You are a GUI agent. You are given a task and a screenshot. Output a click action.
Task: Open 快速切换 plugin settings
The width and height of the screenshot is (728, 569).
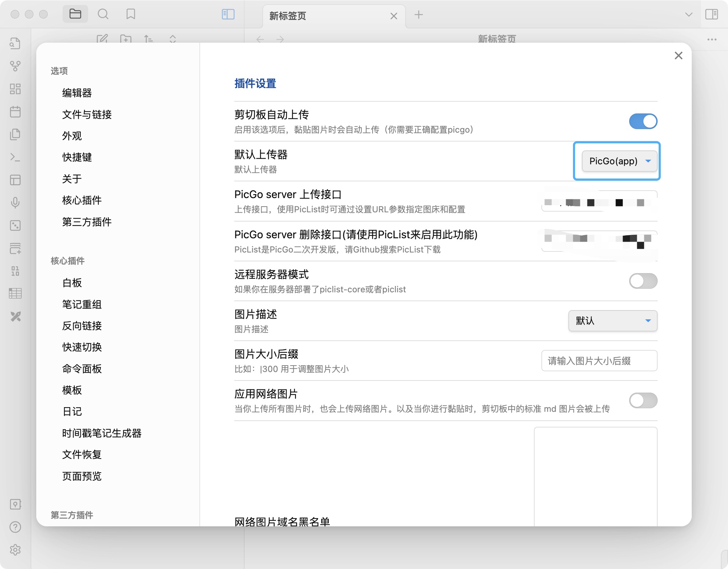point(82,347)
